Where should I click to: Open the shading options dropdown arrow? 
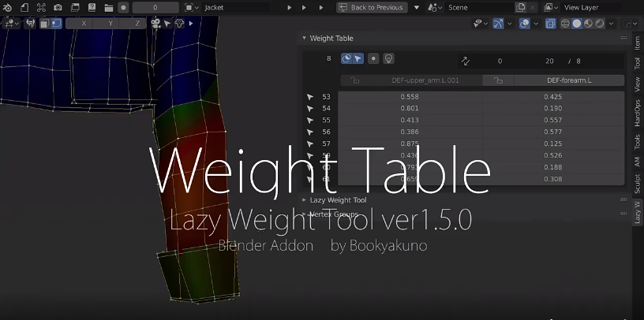click(x=611, y=24)
